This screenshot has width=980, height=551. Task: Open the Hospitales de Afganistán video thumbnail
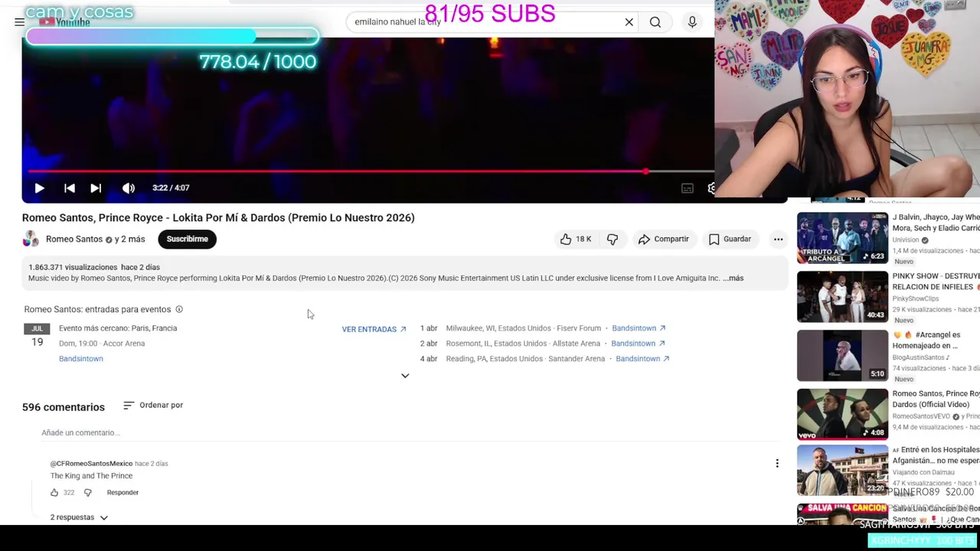(842, 471)
